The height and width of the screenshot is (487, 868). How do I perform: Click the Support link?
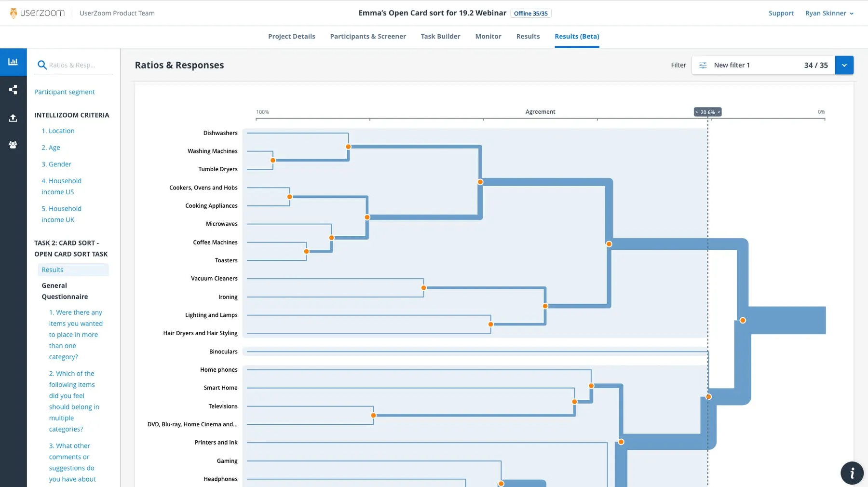click(781, 13)
